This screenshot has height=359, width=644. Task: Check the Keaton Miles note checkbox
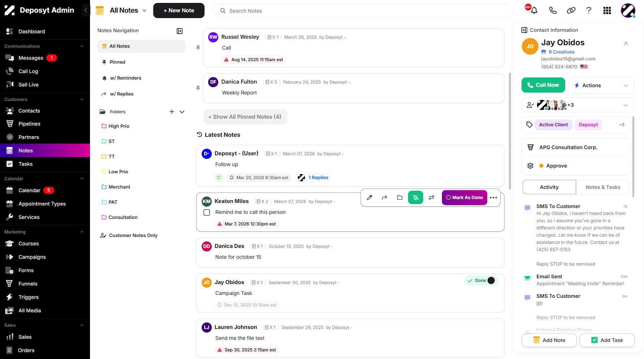(x=207, y=212)
